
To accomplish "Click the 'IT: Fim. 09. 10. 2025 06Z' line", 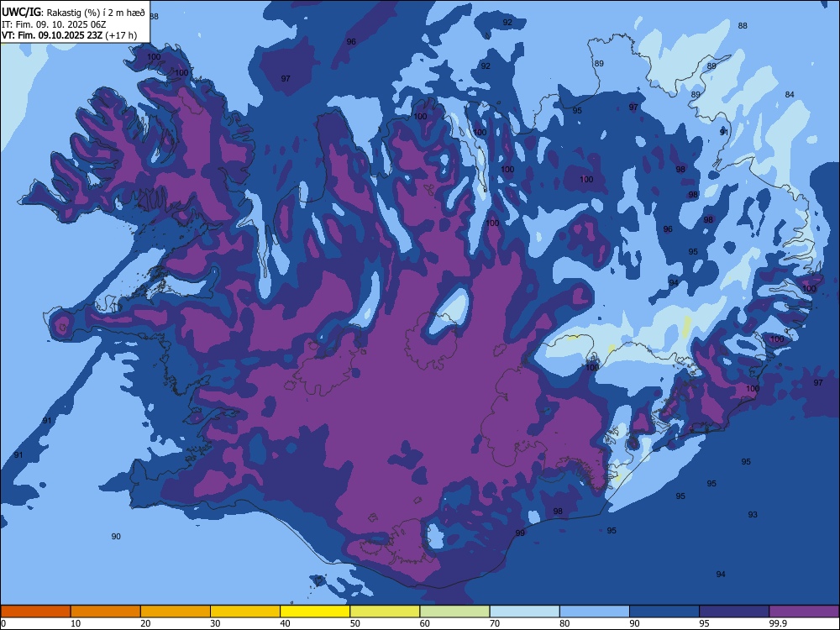I will pyautogui.click(x=54, y=24).
